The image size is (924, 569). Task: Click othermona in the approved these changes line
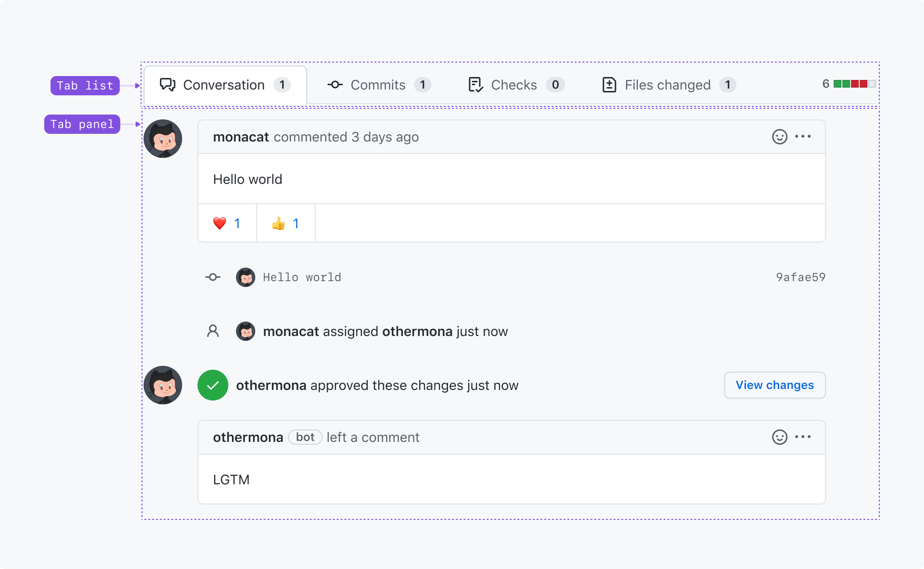pos(271,386)
